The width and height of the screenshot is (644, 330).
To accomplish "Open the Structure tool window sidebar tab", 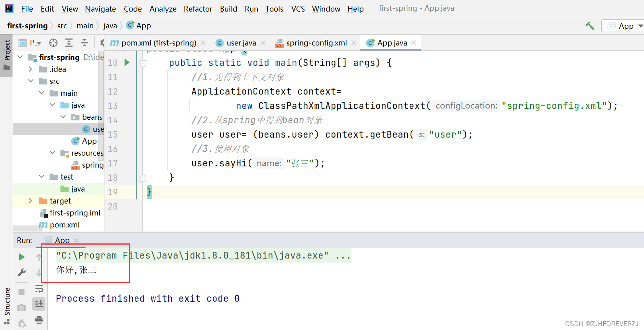I will coord(7,305).
